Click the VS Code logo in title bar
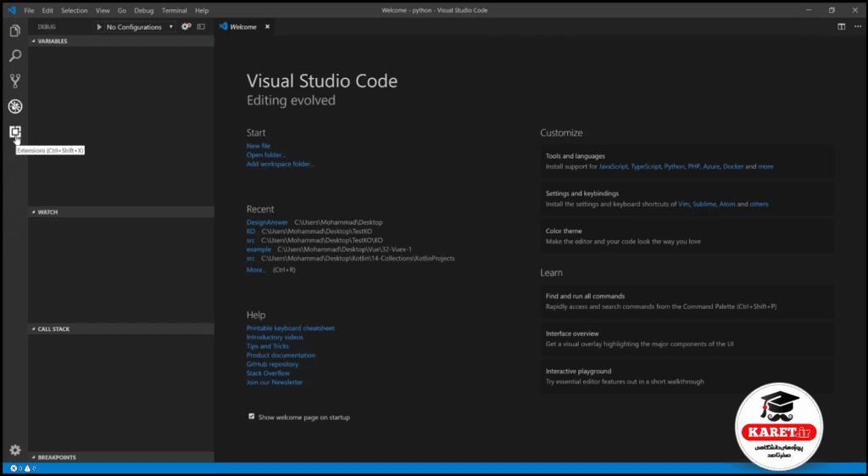This screenshot has height=476, width=868. tap(11, 10)
